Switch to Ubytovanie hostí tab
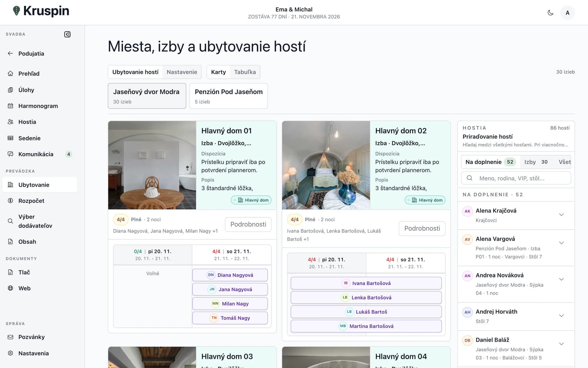Screen dimensions: 588x368 [x=135, y=72]
